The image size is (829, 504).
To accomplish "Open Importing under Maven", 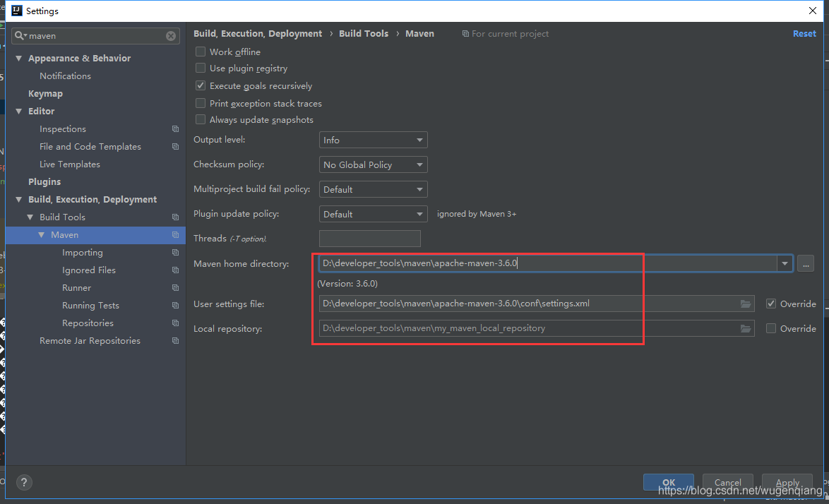I will pyautogui.click(x=83, y=253).
